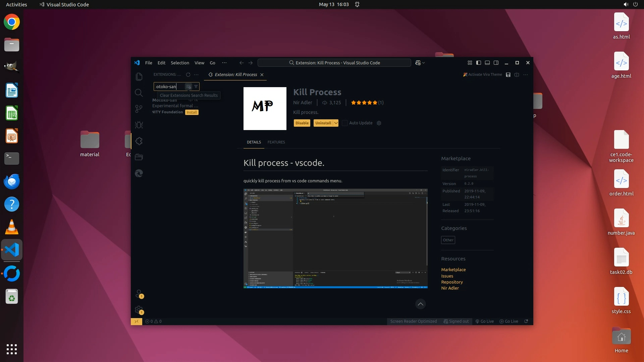Click the Disable button
The height and width of the screenshot is (362, 644).
(302, 123)
